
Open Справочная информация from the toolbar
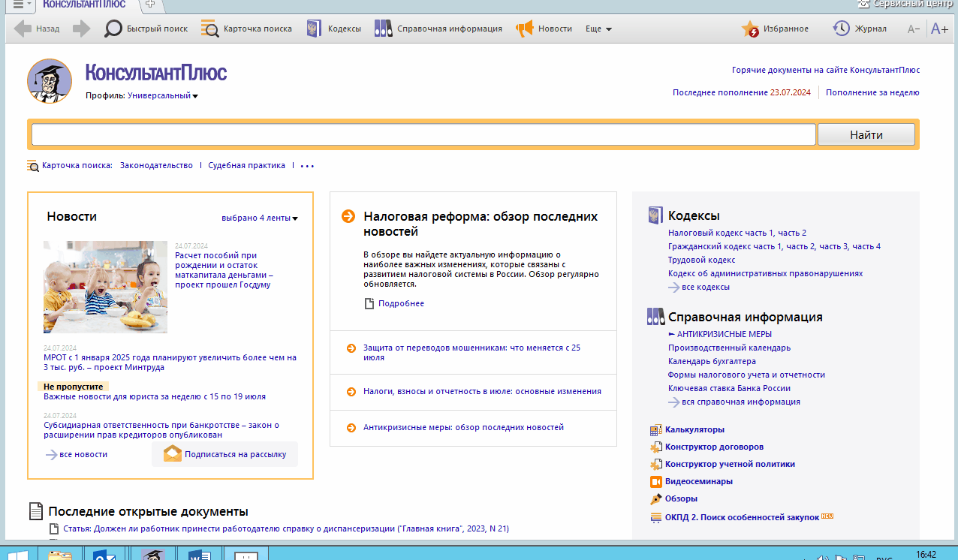438,29
